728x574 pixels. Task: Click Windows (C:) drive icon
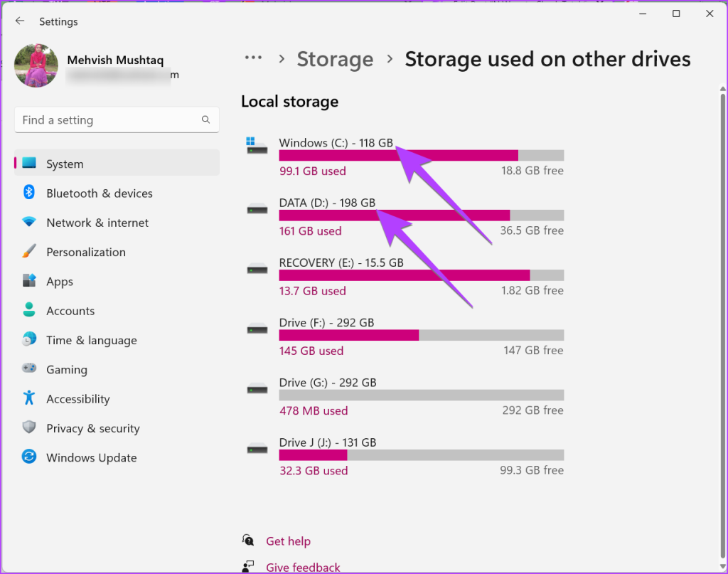click(x=257, y=146)
